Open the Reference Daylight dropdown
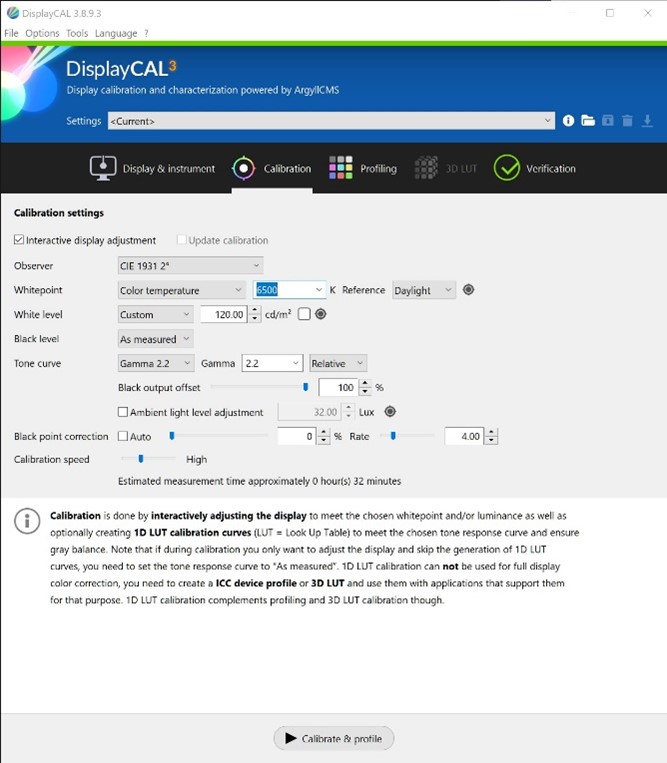The width and height of the screenshot is (667, 763). tap(424, 290)
